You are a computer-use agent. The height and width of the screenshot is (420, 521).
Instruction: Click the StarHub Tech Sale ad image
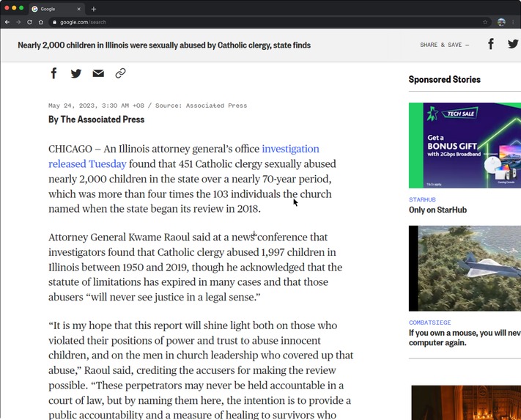(465, 146)
